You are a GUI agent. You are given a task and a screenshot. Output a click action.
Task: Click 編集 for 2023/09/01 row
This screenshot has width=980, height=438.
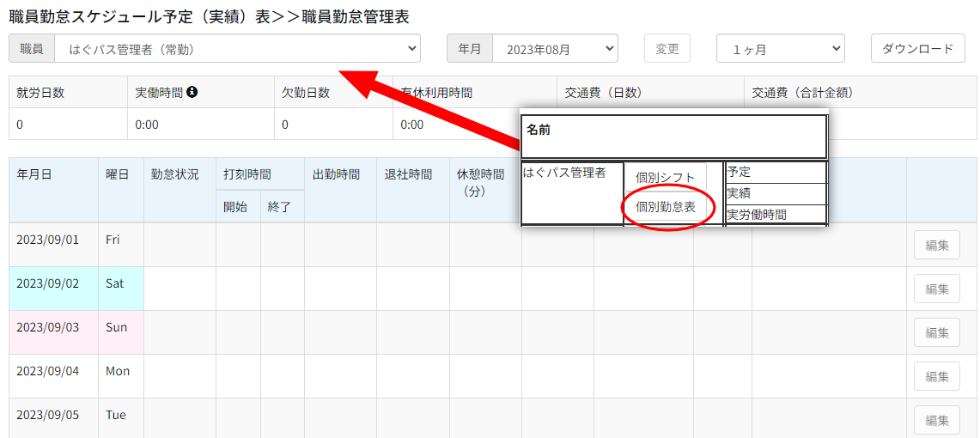[936, 245]
